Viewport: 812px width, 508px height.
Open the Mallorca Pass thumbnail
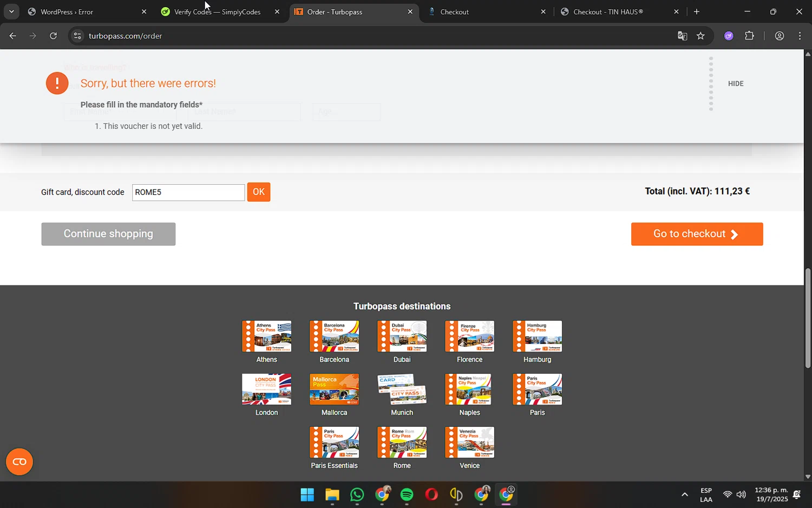334,389
